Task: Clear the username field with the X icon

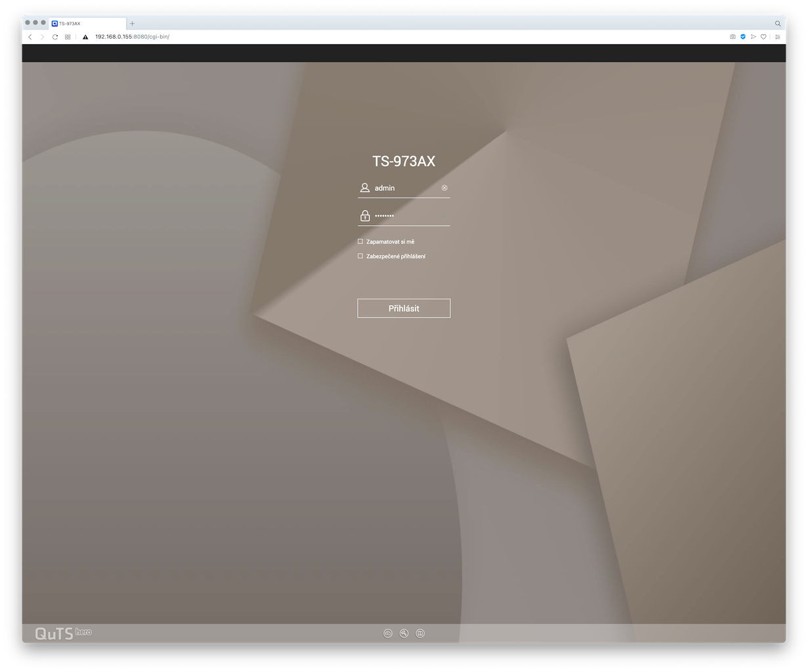Action: 444,188
